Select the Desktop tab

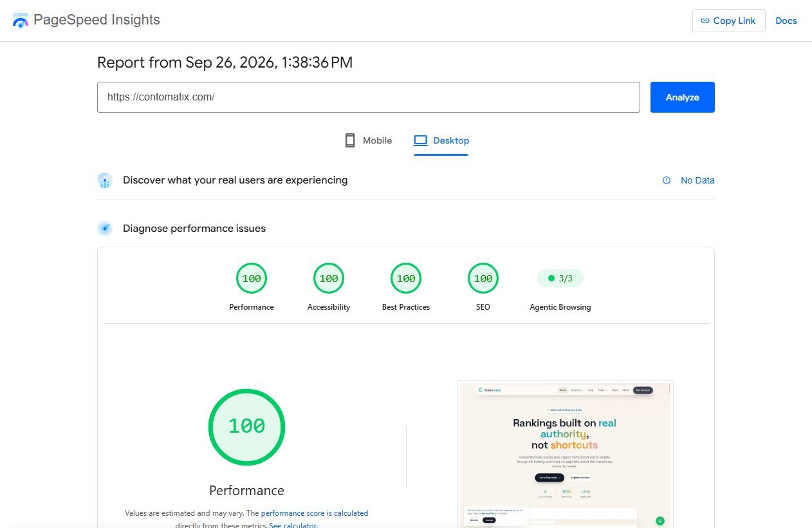pyautogui.click(x=441, y=140)
